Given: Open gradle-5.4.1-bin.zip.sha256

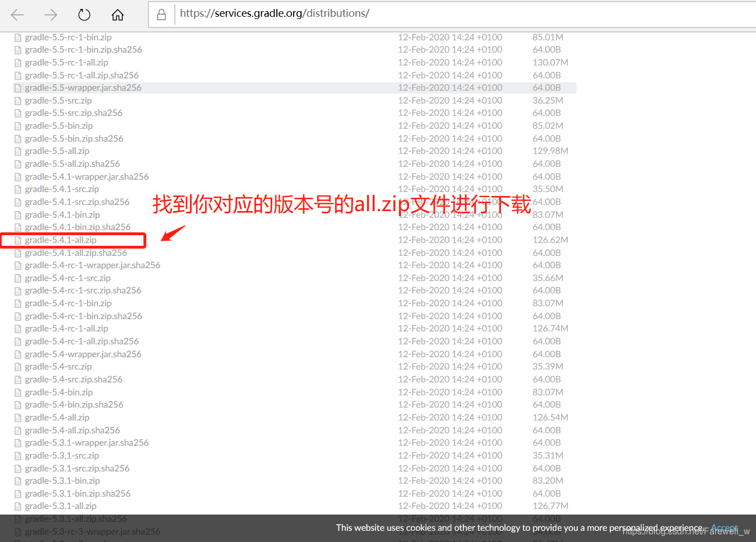Looking at the screenshot, I should pos(78,227).
